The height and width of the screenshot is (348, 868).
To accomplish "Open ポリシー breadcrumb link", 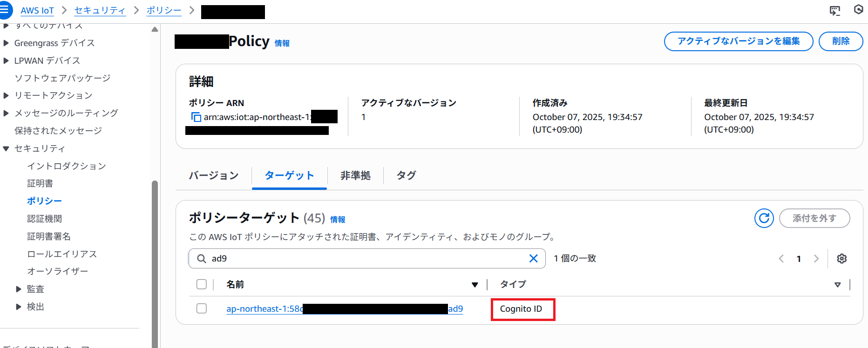I will tap(164, 10).
